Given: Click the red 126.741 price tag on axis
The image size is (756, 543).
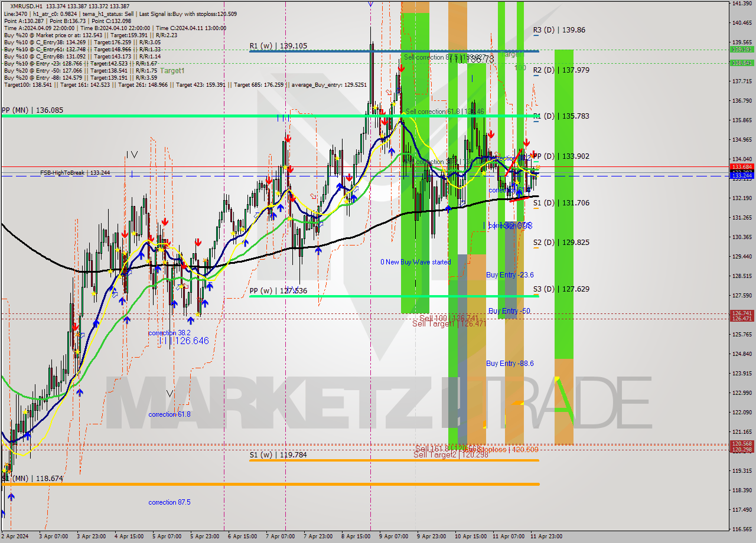Looking at the screenshot, I should (x=742, y=313).
